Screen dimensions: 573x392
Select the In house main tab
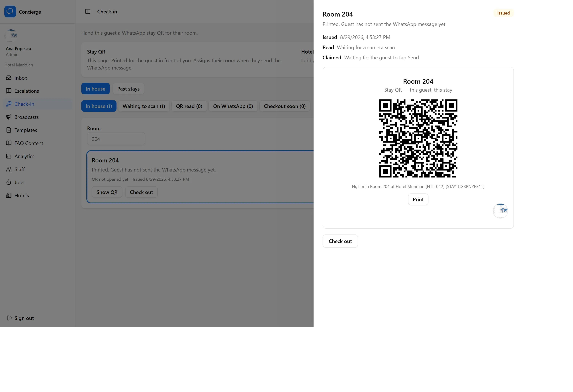pyautogui.click(x=95, y=89)
